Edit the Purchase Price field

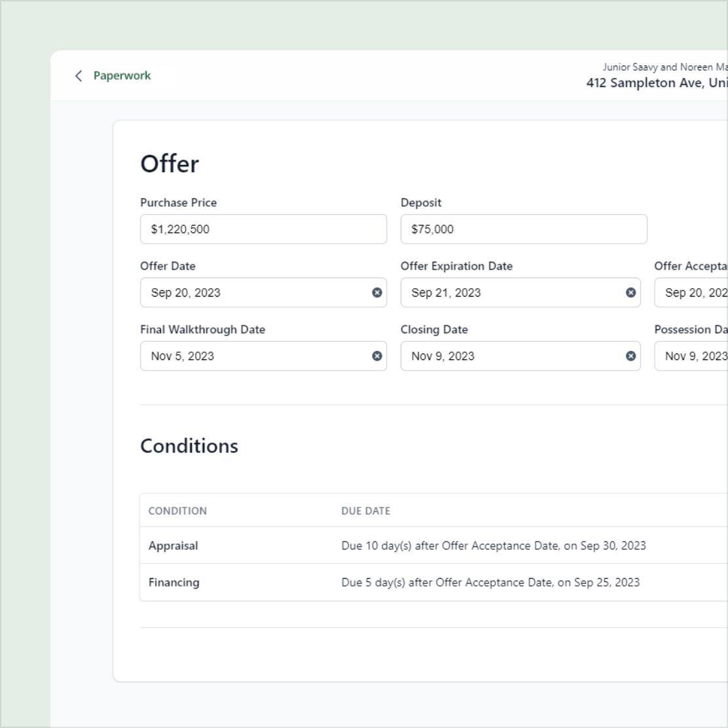263,229
